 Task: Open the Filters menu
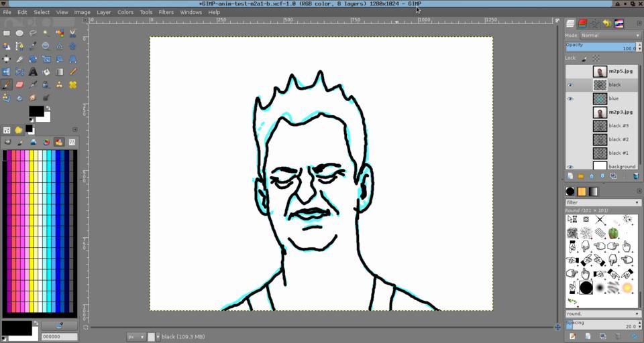166,12
